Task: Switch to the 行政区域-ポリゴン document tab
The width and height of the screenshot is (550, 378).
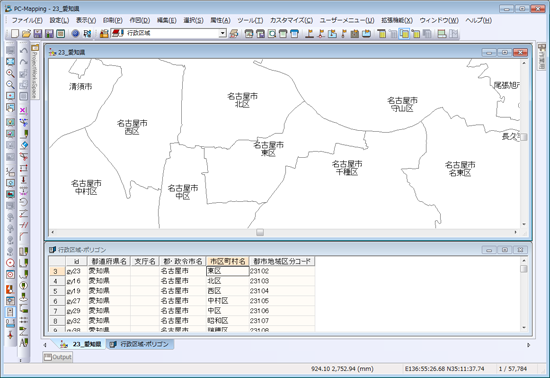Action: coord(140,344)
